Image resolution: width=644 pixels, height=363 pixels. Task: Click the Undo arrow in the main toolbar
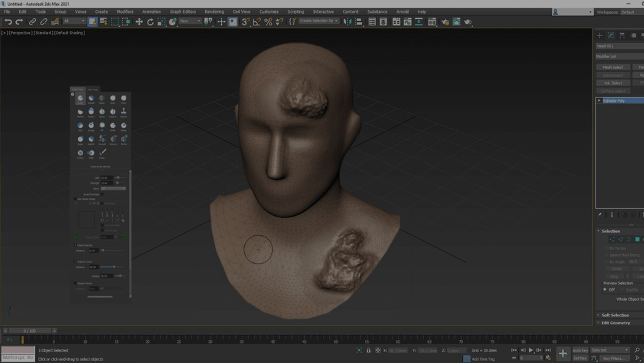point(8,22)
